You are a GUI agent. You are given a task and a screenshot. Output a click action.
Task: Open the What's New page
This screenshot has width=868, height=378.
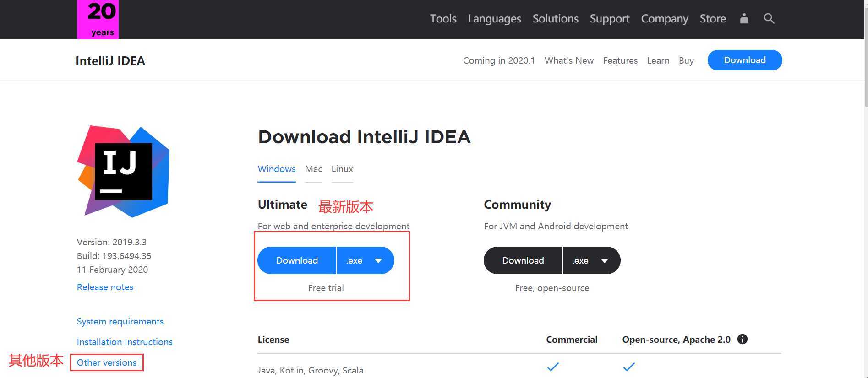[x=569, y=60]
